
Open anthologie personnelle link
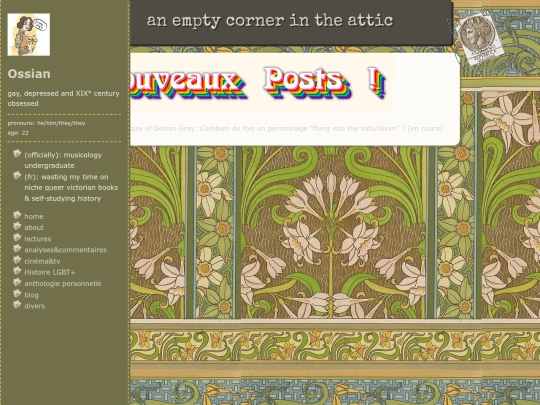[x=63, y=283]
